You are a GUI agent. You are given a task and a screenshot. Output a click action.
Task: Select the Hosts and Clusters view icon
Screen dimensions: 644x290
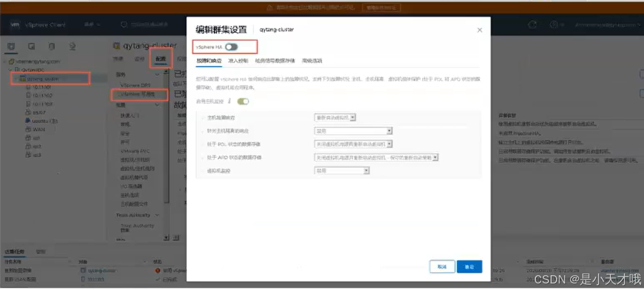point(11,46)
